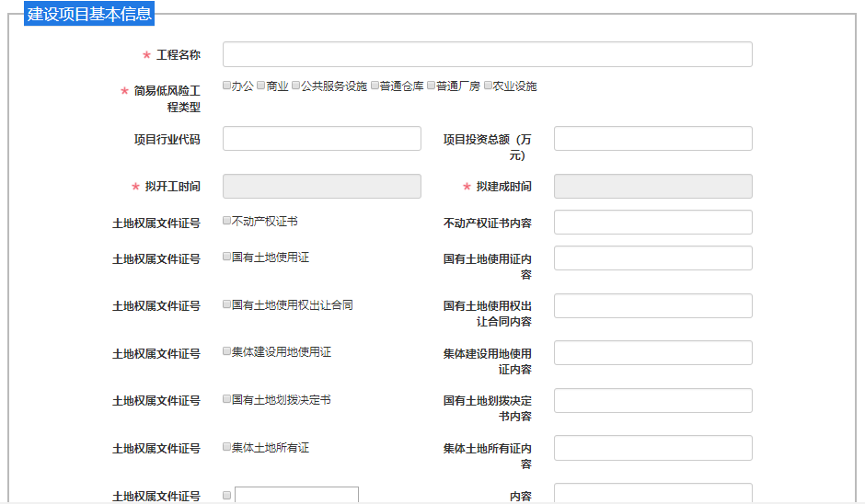Screen dimensions: 865x504
Task: Check the 农业设施 checkbox
Action: (488, 85)
